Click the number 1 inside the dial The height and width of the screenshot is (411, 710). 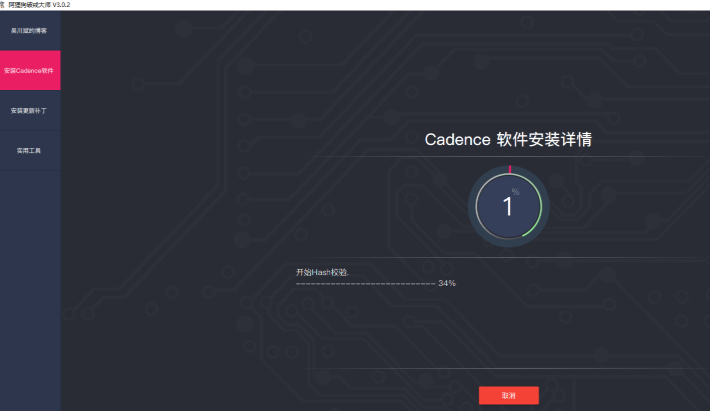508,208
